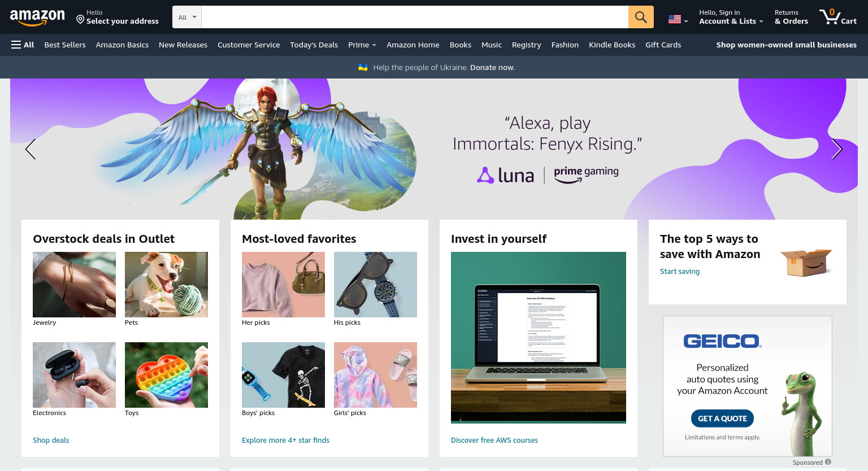868x471 pixels.
Task: Open Today's Deals in navigation bar
Action: tap(314, 45)
